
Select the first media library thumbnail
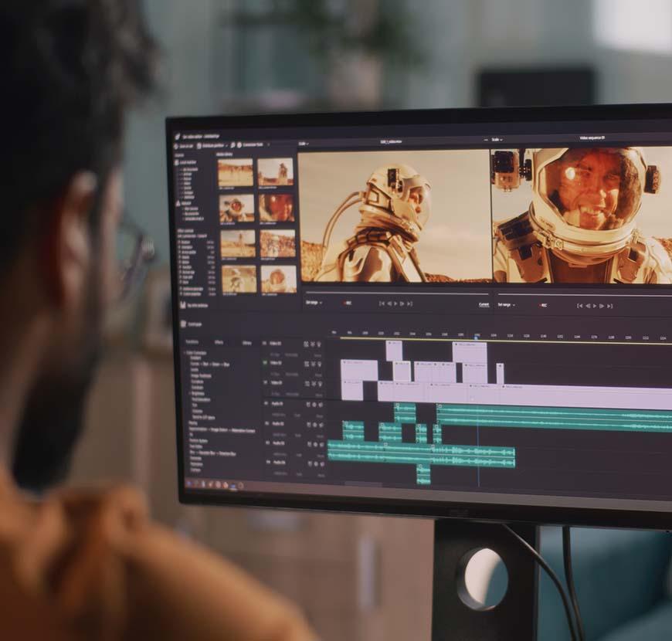pos(236,172)
